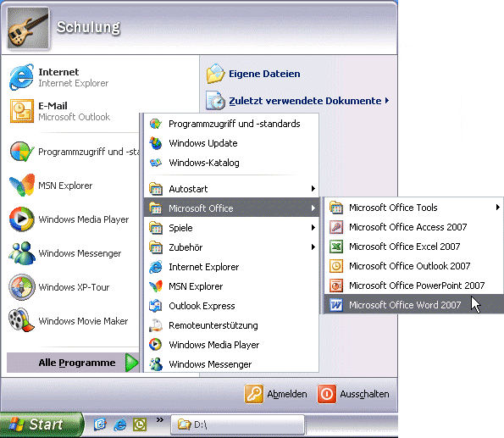The width and height of the screenshot is (504, 438).
Task: Choose Windows Media Player in programs list
Action: point(231,345)
